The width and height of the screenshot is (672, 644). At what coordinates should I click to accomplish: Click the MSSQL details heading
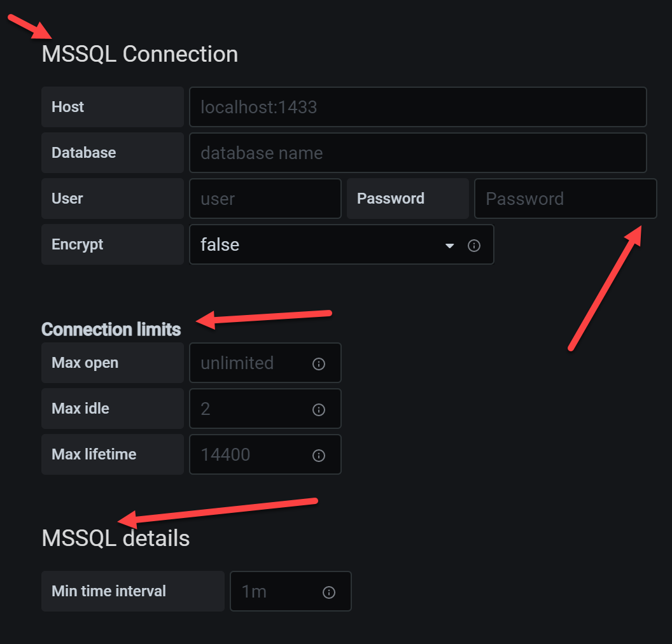[x=115, y=538]
